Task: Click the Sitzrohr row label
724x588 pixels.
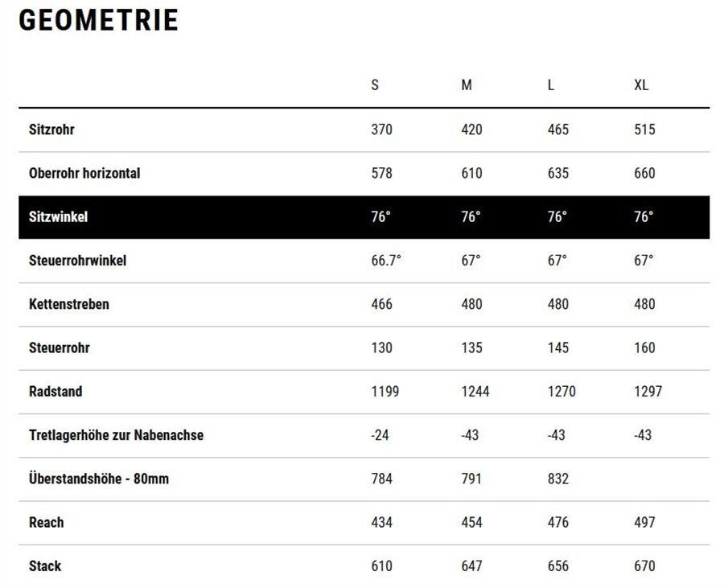Action: coord(51,130)
